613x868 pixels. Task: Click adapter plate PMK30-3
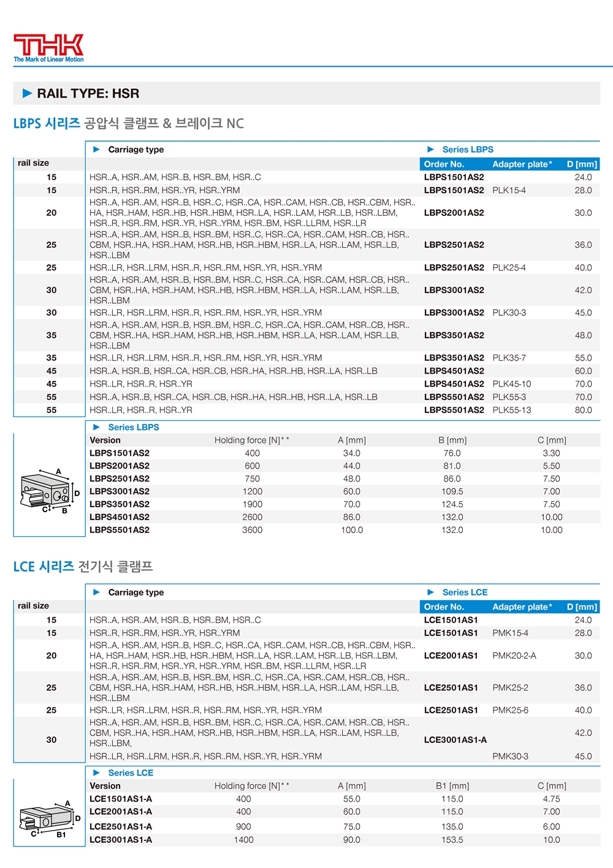[510, 756]
